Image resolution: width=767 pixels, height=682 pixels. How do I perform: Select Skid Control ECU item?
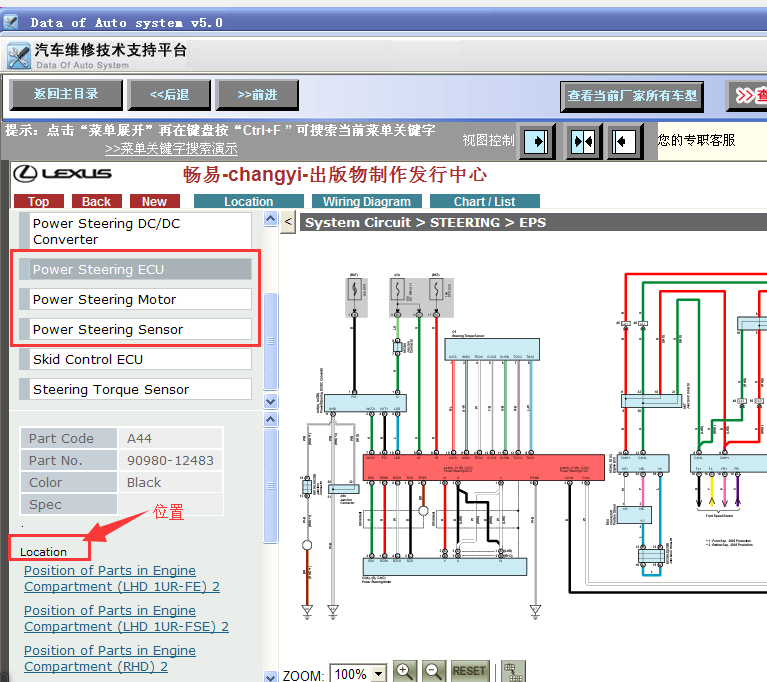(135, 359)
